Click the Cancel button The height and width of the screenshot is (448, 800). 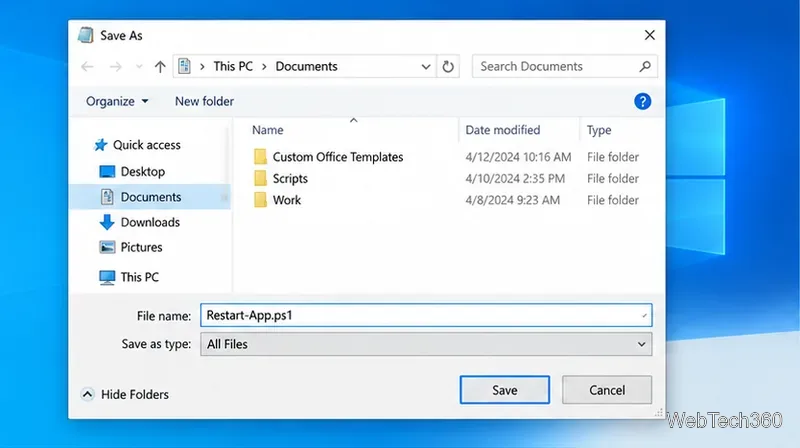(607, 390)
